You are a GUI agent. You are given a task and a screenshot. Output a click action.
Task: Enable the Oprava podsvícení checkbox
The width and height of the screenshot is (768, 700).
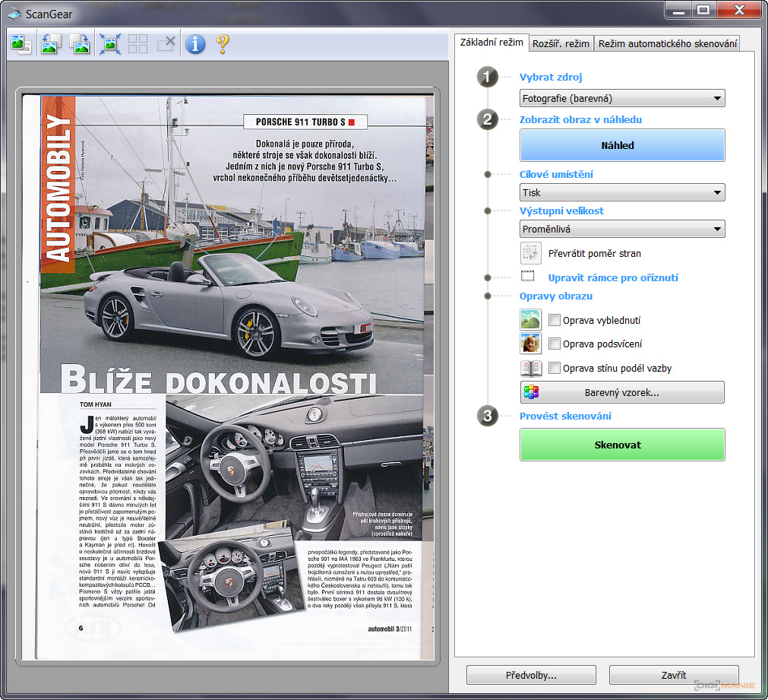(x=555, y=344)
